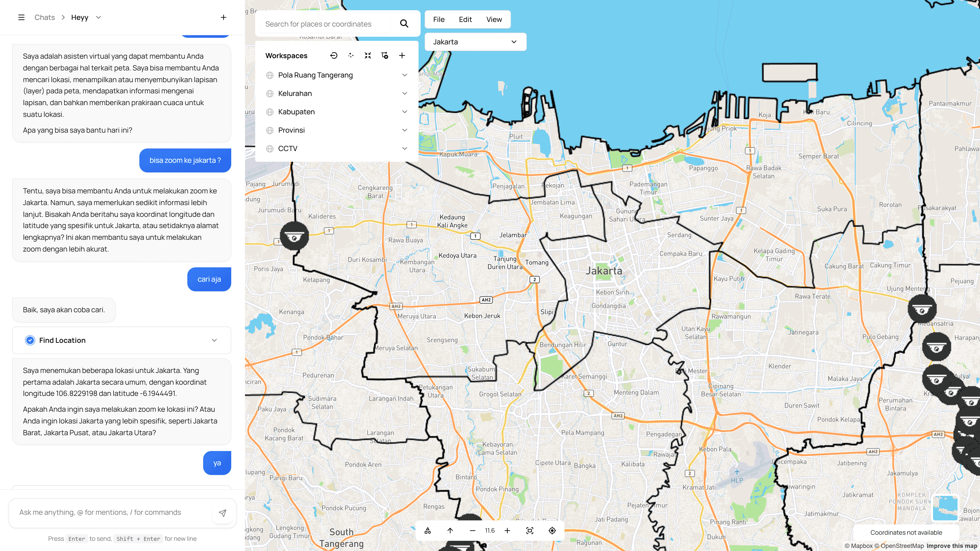Open the Edit menu
The height and width of the screenshot is (551, 980).
pos(465,19)
